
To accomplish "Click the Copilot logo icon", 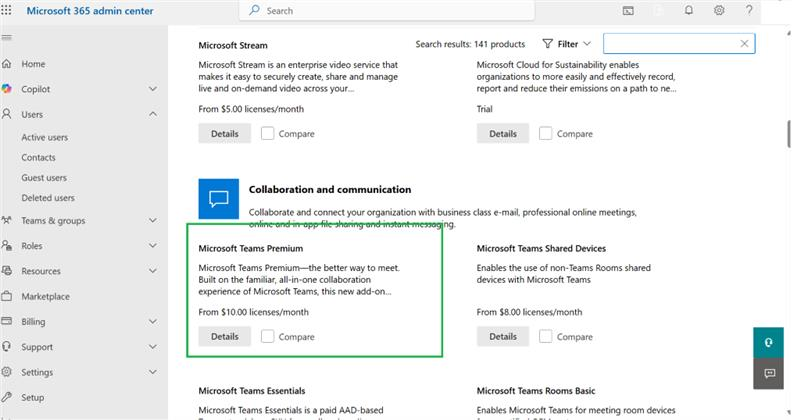I will point(7,89).
